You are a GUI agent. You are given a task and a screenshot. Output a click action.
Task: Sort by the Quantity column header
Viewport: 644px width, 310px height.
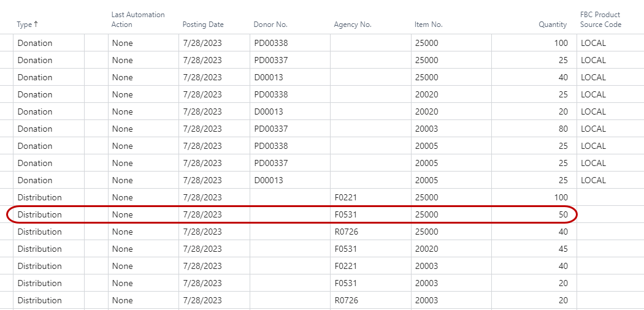553,25
